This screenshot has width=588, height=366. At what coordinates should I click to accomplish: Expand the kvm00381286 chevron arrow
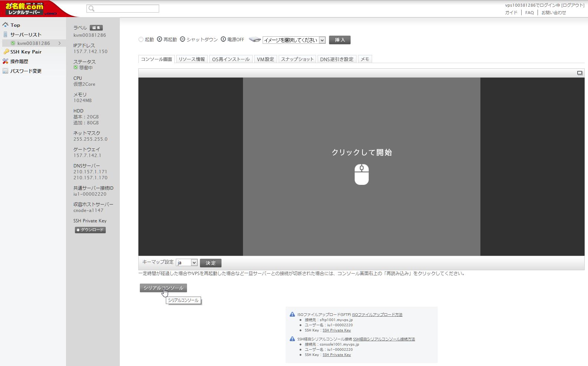(x=59, y=43)
